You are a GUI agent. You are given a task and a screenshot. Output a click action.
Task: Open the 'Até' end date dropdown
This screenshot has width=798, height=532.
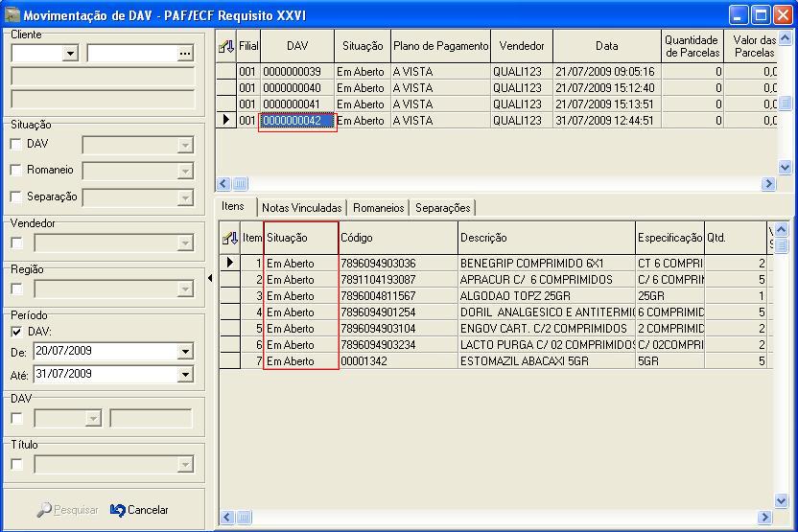[x=185, y=375]
